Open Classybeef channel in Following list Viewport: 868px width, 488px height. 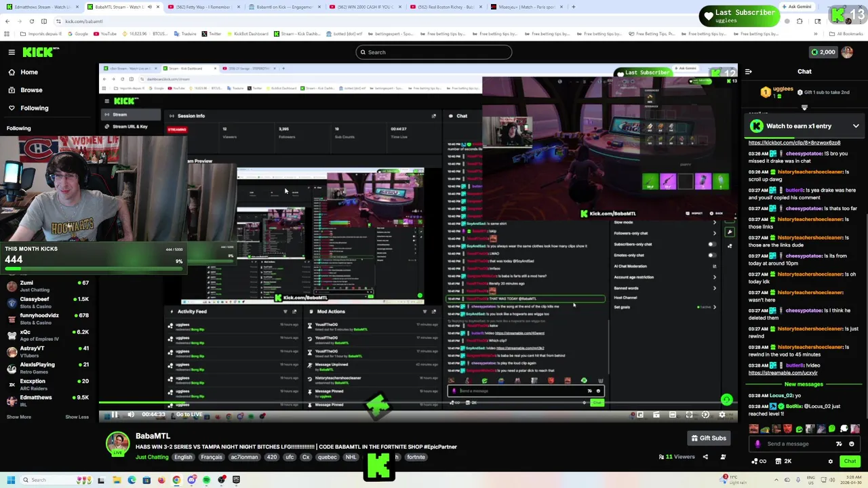point(47,302)
